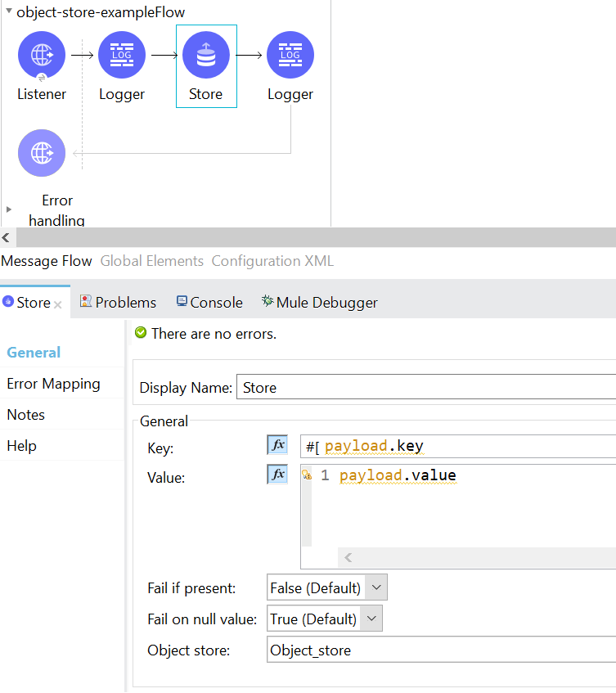Open Fail if present dropdown
Screen dimensions: 616x693
pos(375,587)
